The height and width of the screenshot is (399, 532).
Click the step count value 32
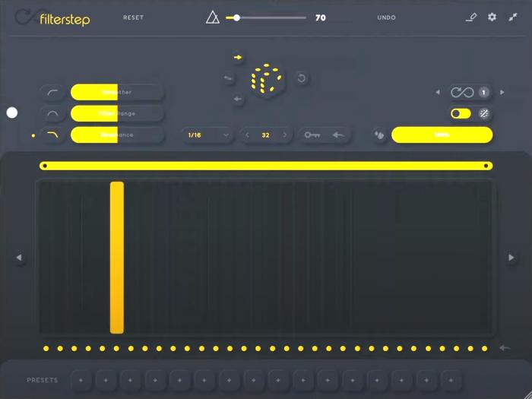point(266,135)
